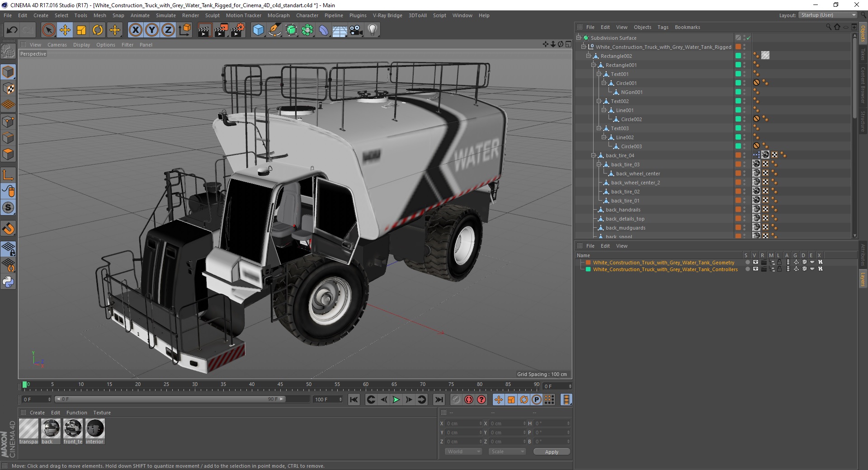Image resolution: width=868 pixels, height=470 pixels.
Task: Add a Cube primitive object
Action: pos(258,30)
